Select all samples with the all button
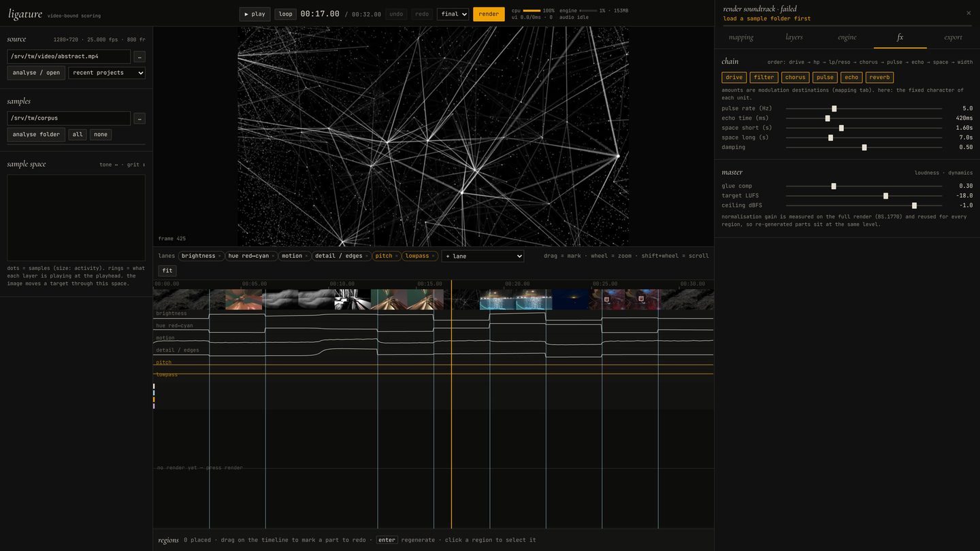The width and height of the screenshot is (980, 551). 78,135
